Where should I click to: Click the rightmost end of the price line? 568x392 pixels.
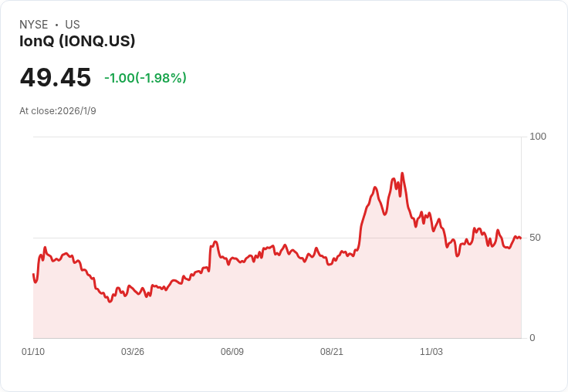[x=520, y=238]
